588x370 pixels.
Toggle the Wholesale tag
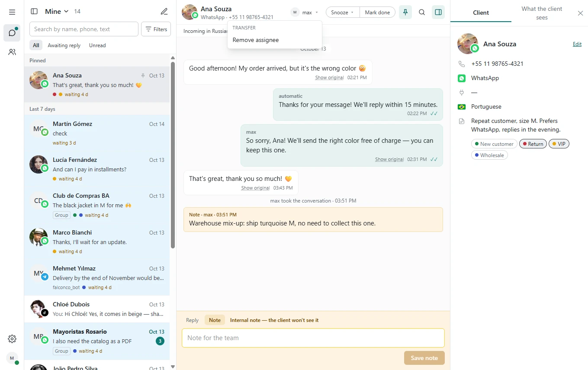pos(489,155)
